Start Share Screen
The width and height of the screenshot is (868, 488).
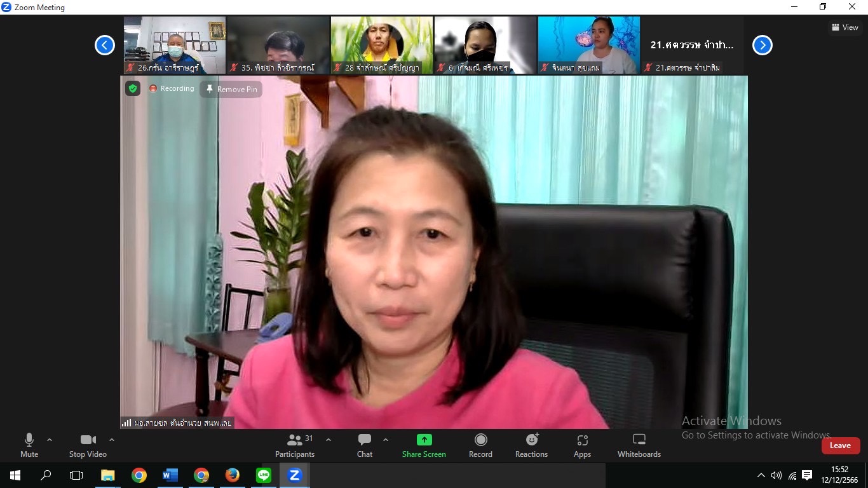[424, 445]
